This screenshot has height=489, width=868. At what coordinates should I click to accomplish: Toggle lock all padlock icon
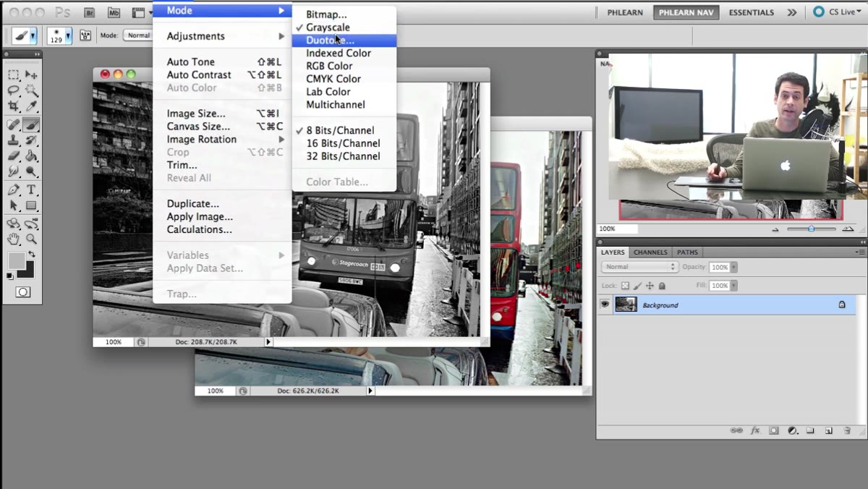pos(662,286)
